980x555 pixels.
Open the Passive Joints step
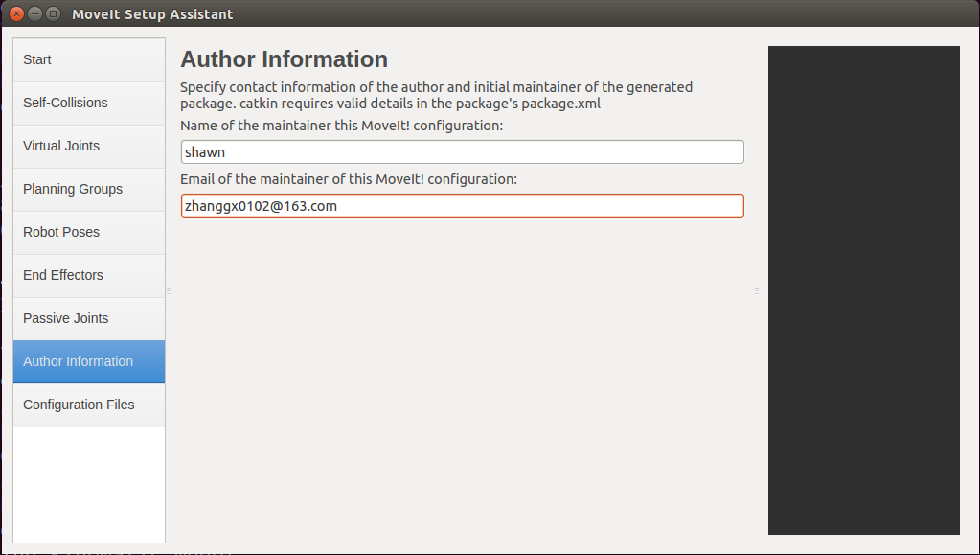[x=89, y=319]
